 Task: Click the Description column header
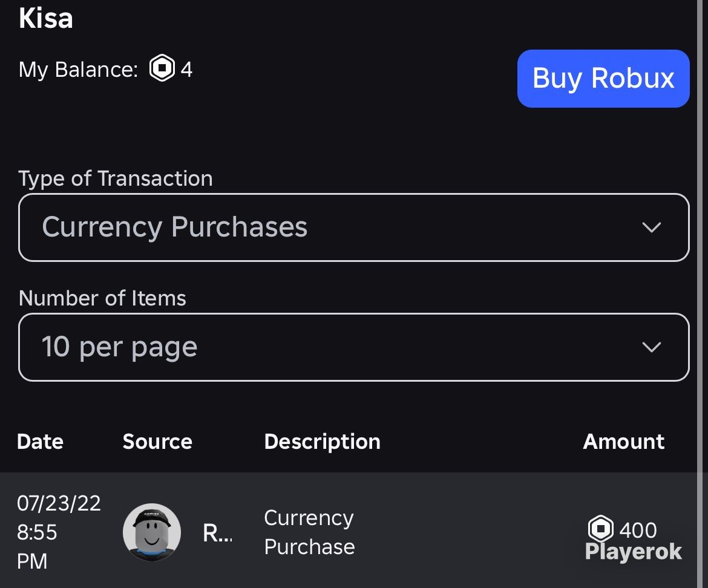coord(323,442)
